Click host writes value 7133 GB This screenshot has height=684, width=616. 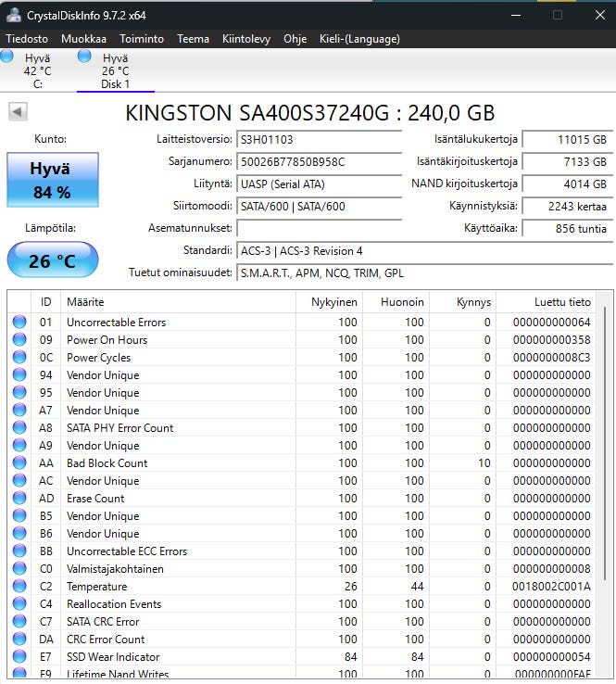(x=568, y=162)
